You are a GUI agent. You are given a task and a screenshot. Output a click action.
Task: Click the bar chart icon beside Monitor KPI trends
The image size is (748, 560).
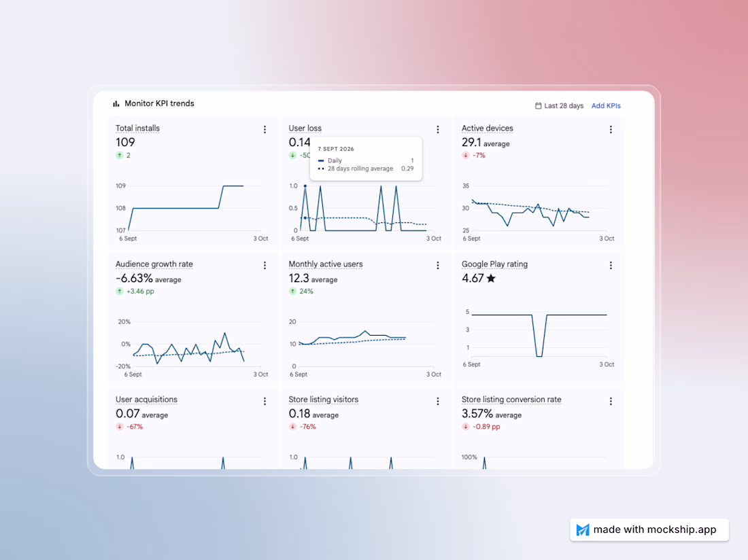(116, 103)
